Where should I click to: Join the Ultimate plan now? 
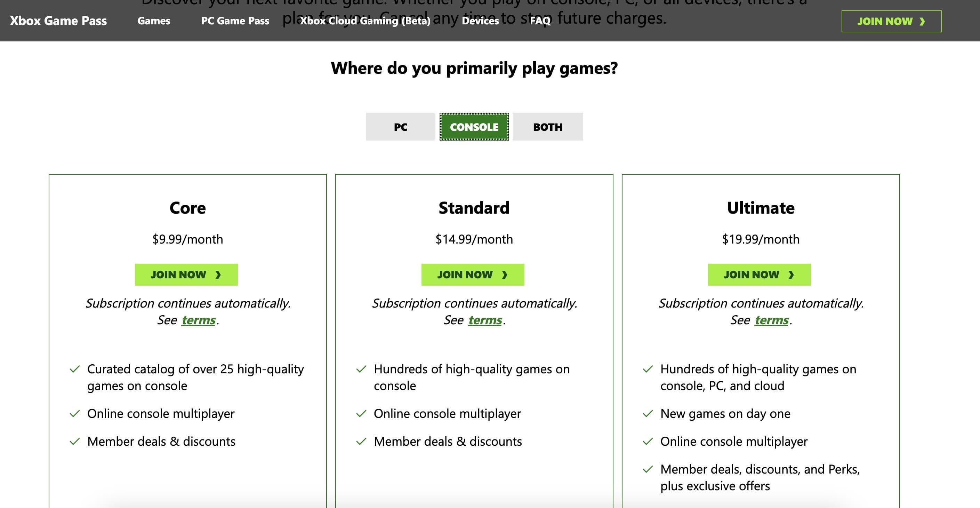759,275
